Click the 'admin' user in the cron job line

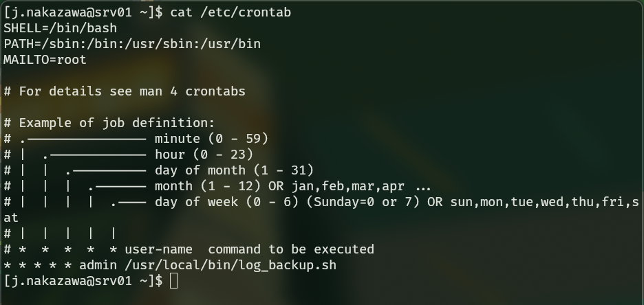click(98, 265)
